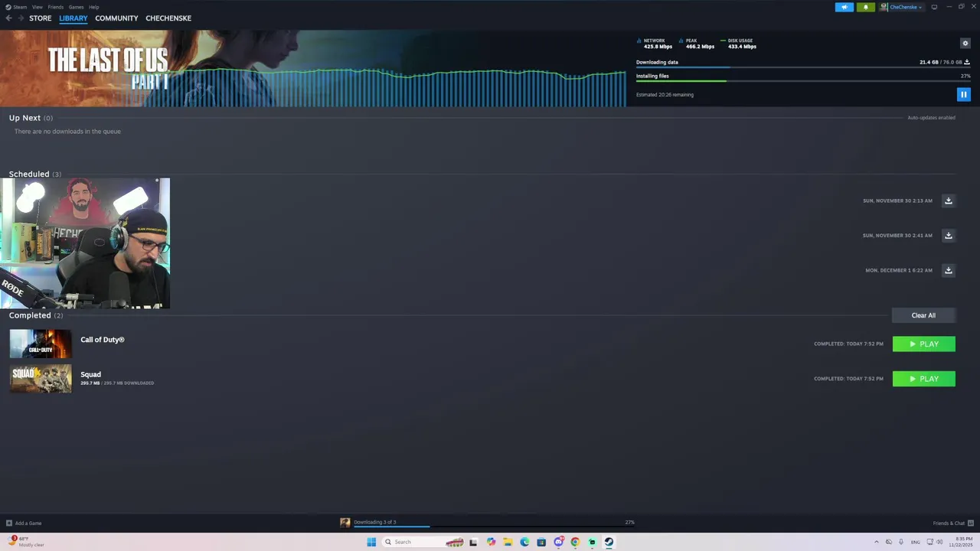Open Microsoft Store from the taskbar
Viewport: 980px width, 551px height.
(x=541, y=542)
